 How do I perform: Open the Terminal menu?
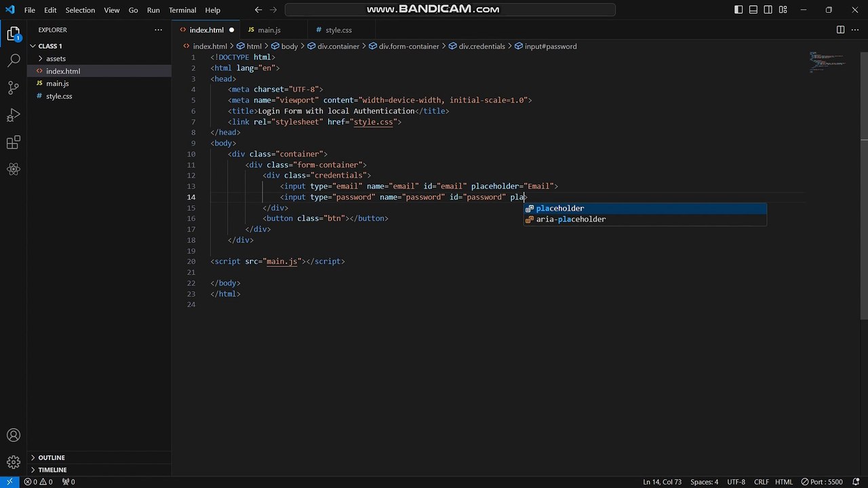click(182, 10)
